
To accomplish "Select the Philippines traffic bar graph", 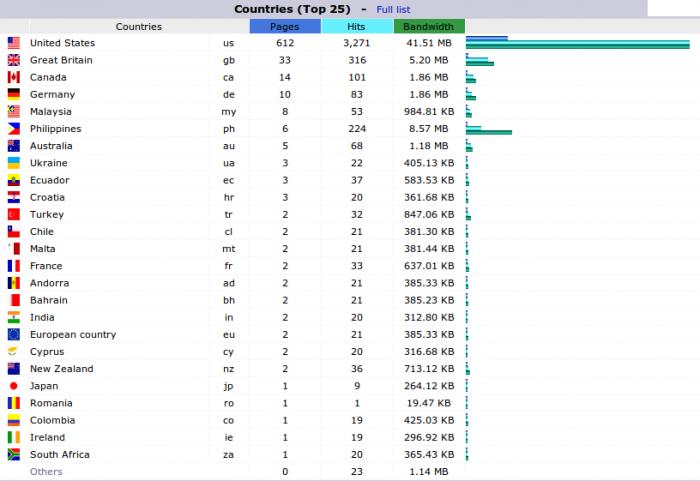I will 489,130.
